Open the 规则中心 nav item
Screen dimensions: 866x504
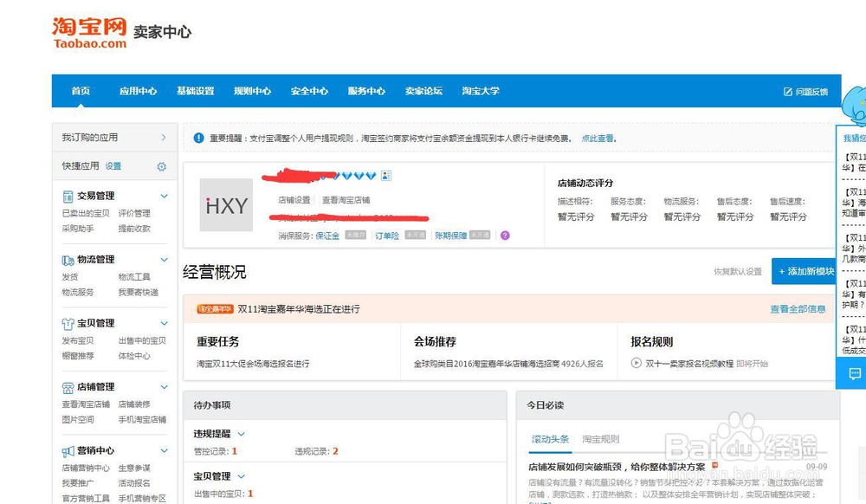pos(252,91)
